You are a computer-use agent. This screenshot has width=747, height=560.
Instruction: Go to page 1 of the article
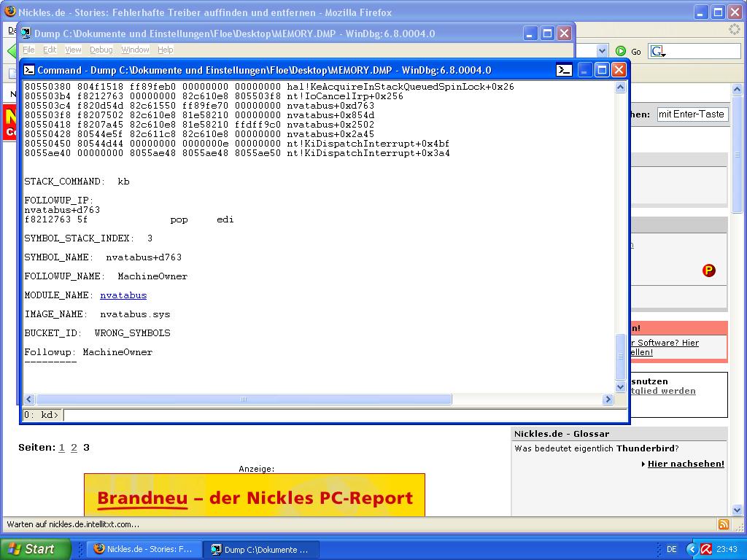61,448
